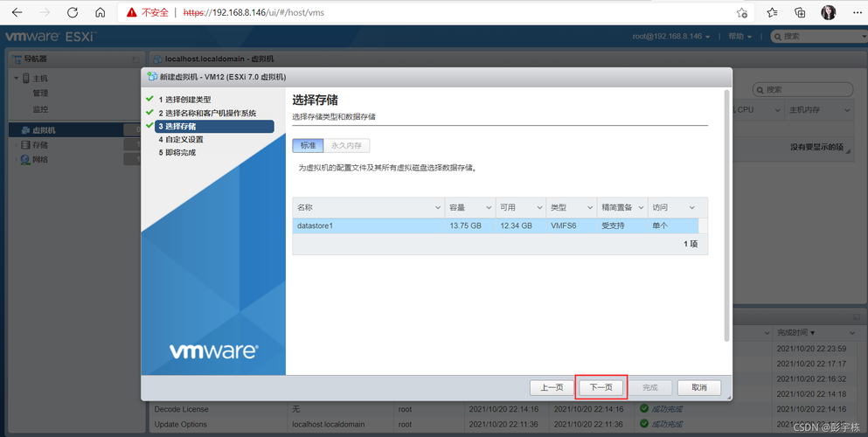The height and width of the screenshot is (437, 868).
Task: Click the 取消 cancel button
Action: (x=699, y=387)
